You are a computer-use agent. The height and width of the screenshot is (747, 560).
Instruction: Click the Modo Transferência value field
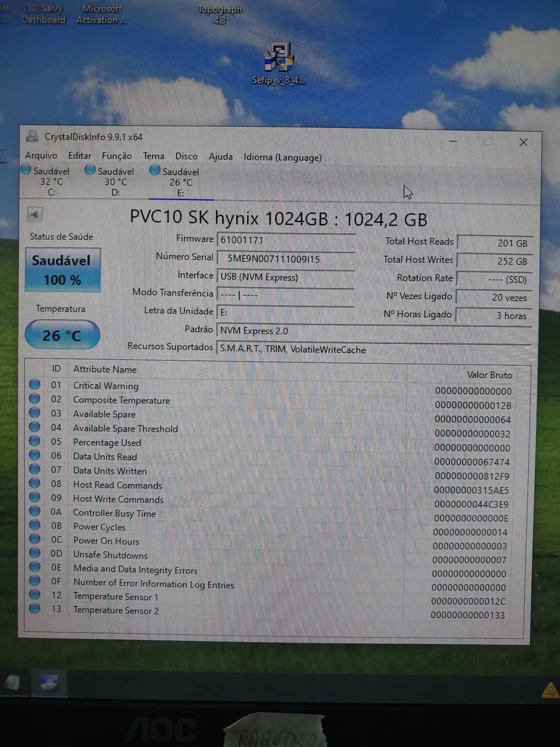coord(286,295)
